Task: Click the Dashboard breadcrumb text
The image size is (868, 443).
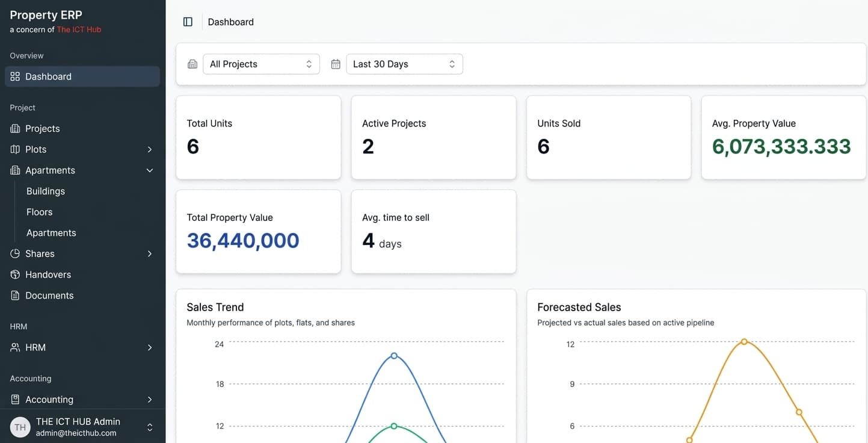Action: point(230,22)
